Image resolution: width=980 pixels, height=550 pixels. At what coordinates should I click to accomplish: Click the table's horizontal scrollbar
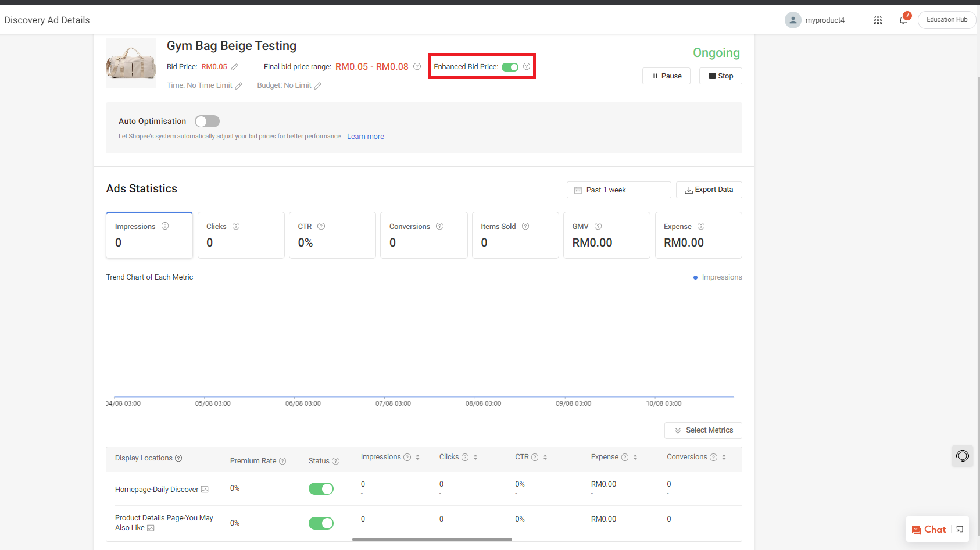(432, 540)
